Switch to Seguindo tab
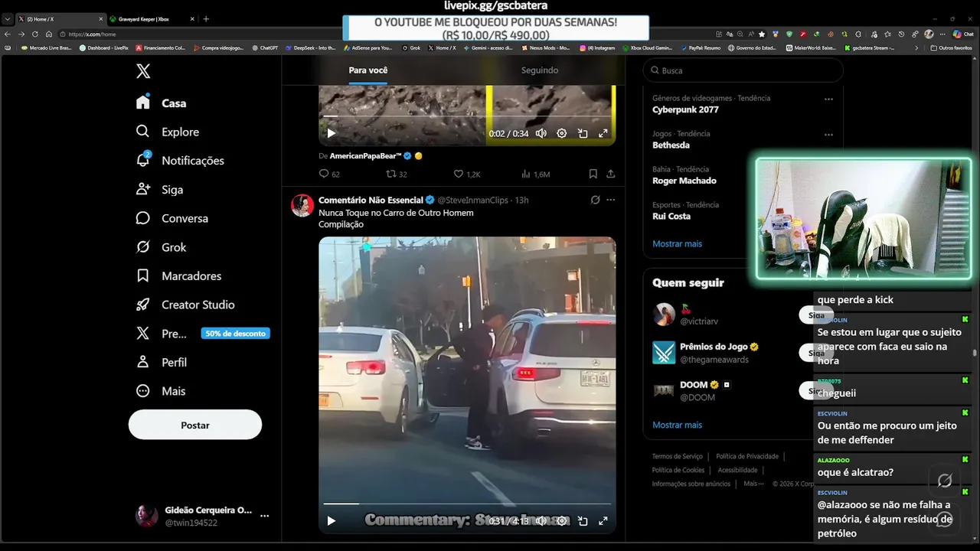 tap(540, 70)
